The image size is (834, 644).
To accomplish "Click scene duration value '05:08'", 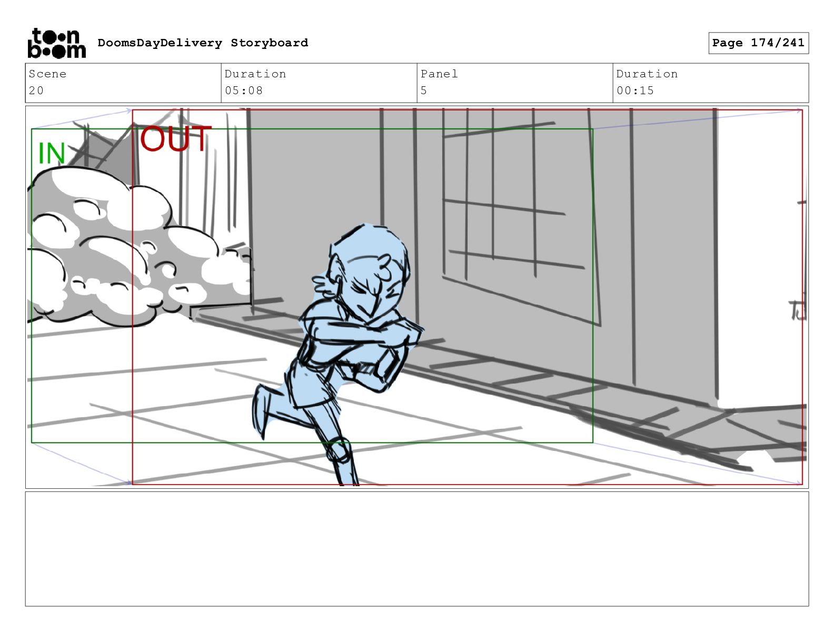I will 244,90.
